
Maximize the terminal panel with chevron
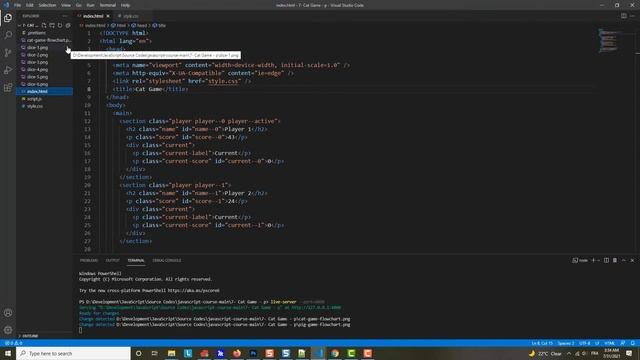[x=624, y=260]
